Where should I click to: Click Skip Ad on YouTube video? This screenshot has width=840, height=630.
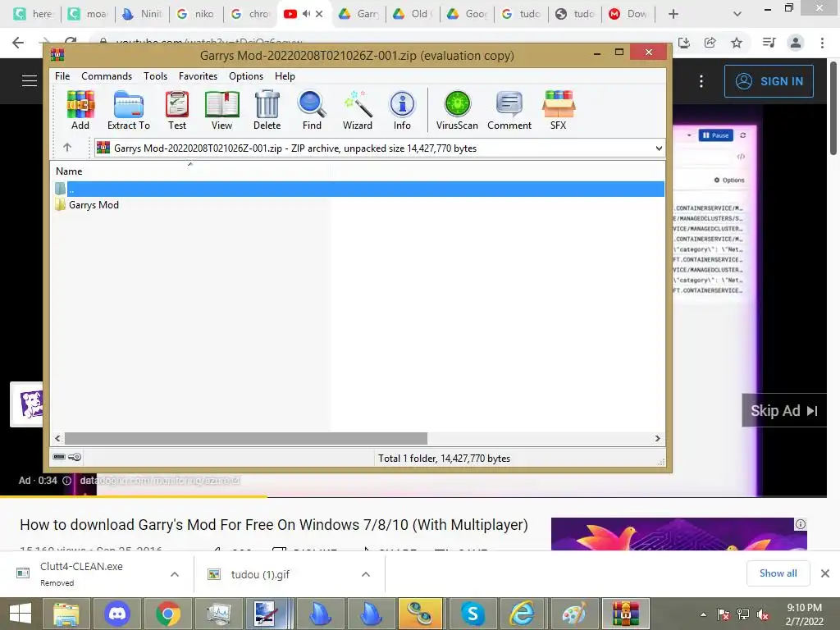coord(783,410)
